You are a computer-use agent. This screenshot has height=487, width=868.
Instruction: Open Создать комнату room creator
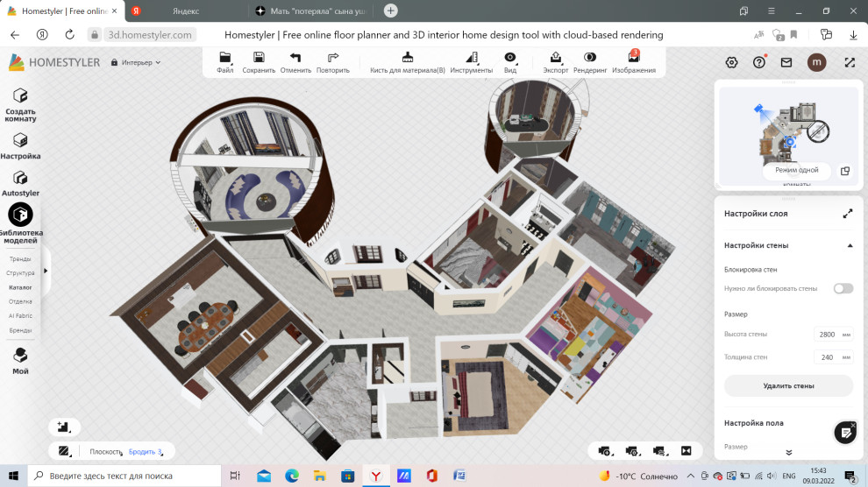point(20,103)
